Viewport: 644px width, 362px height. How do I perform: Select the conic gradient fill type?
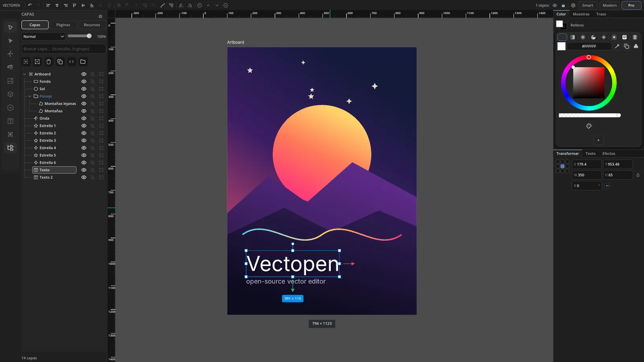pos(593,37)
